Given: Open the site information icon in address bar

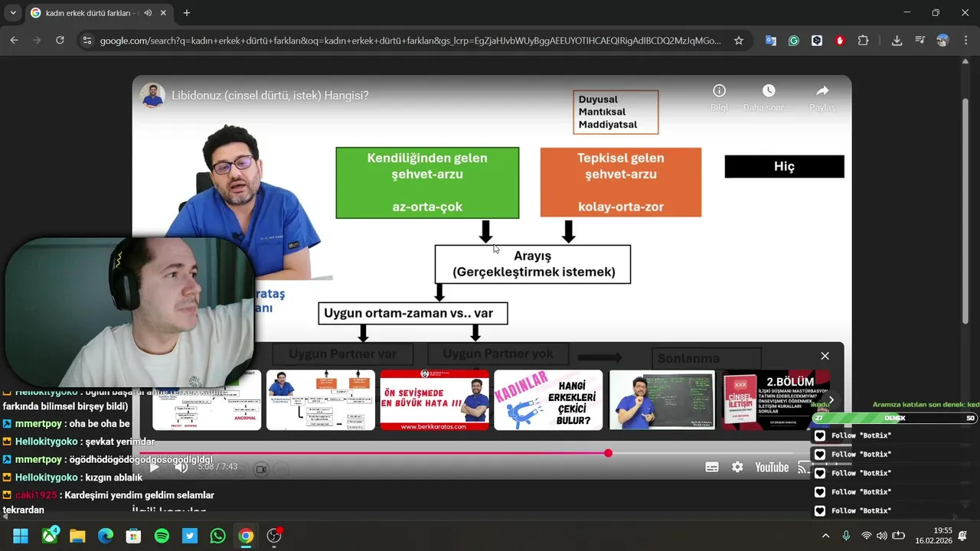Looking at the screenshot, I should click(x=87, y=41).
